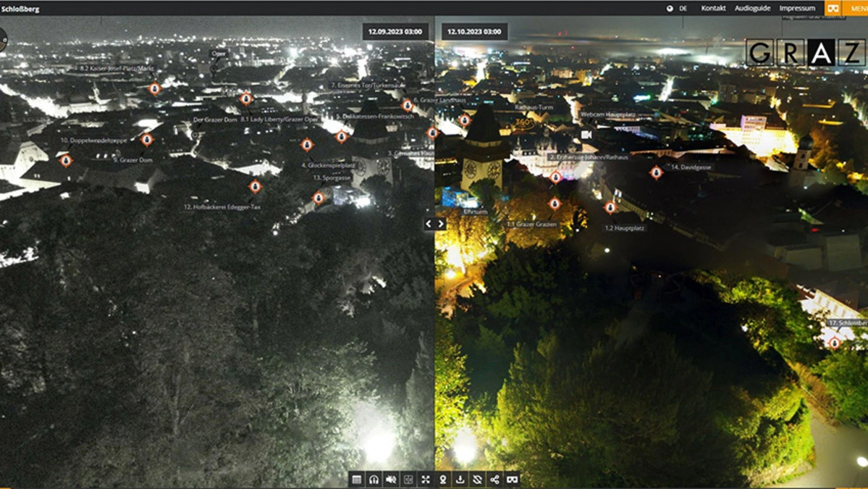The height and width of the screenshot is (489, 868).
Task: Toggle the split-screen comparison view icon
Action: (x=408, y=480)
